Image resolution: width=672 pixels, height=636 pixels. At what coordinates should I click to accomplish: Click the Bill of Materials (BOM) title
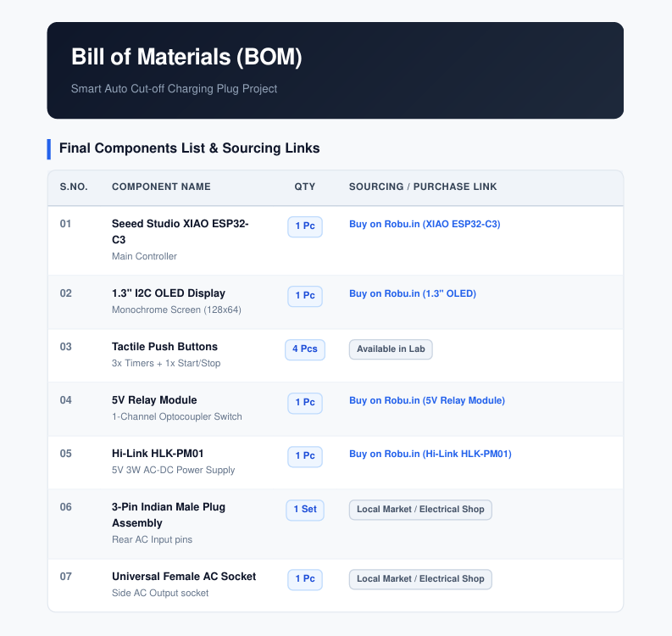tap(186, 57)
